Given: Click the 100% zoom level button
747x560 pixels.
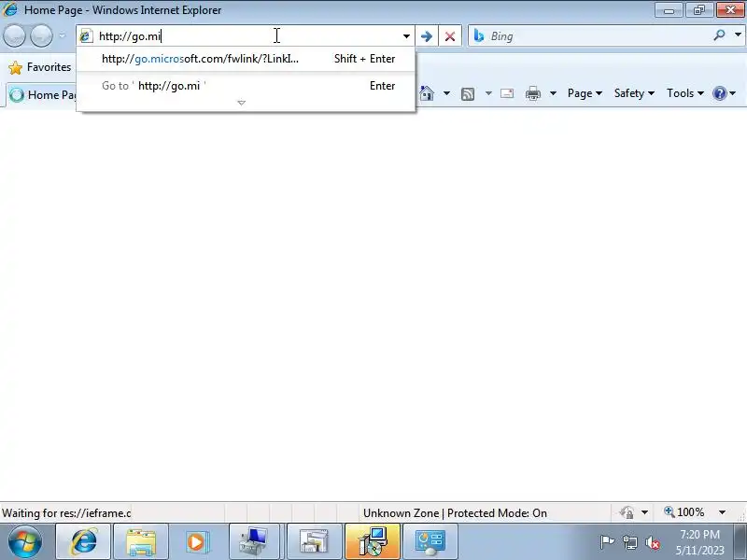Looking at the screenshot, I should coord(684,512).
